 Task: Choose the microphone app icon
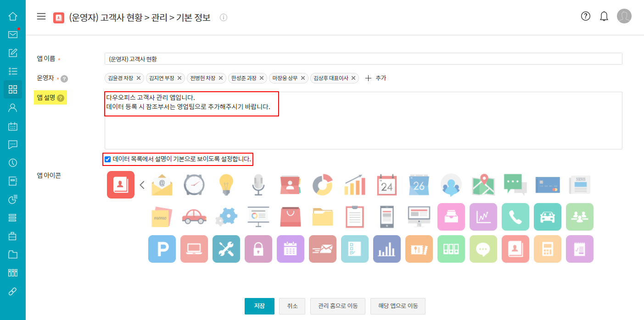[258, 185]
